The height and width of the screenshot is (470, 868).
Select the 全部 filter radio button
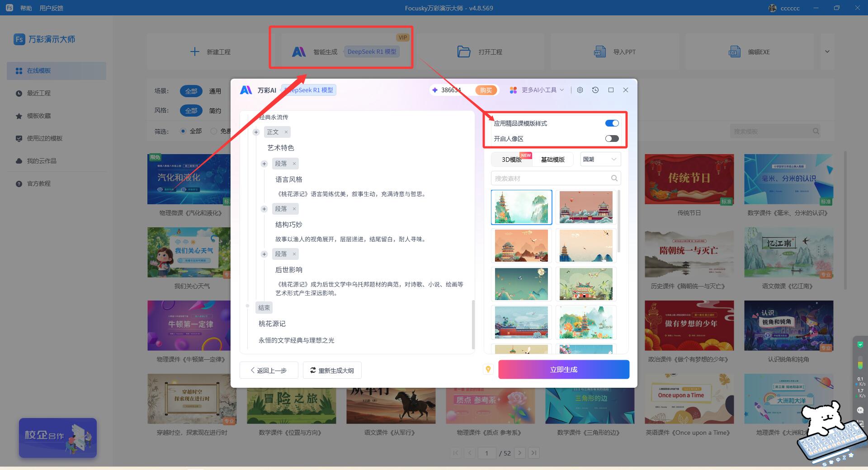(183, 131)
